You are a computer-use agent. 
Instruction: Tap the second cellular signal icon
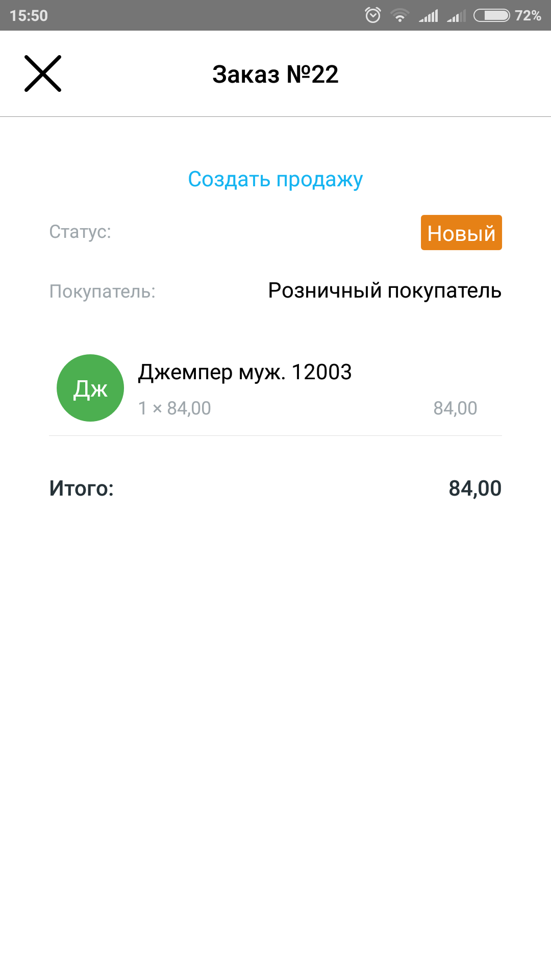coord(457,16)
